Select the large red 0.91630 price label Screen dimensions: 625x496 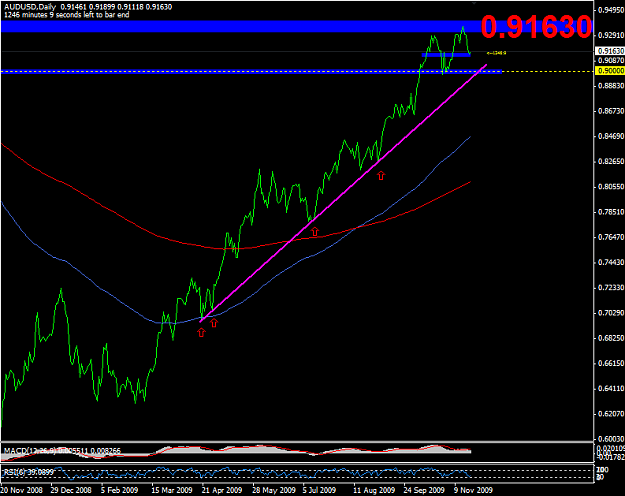[x=536, y=27]
